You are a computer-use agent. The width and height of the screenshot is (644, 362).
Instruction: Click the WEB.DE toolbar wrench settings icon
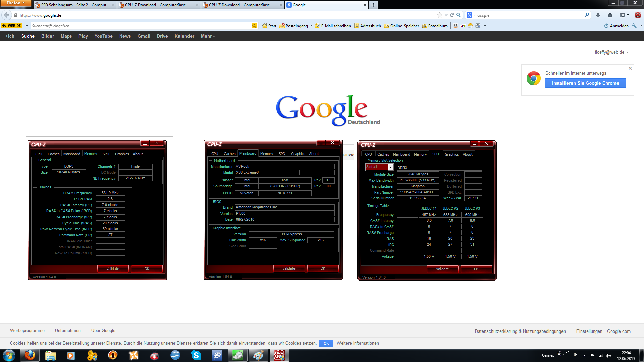click(x=634, y=26)
